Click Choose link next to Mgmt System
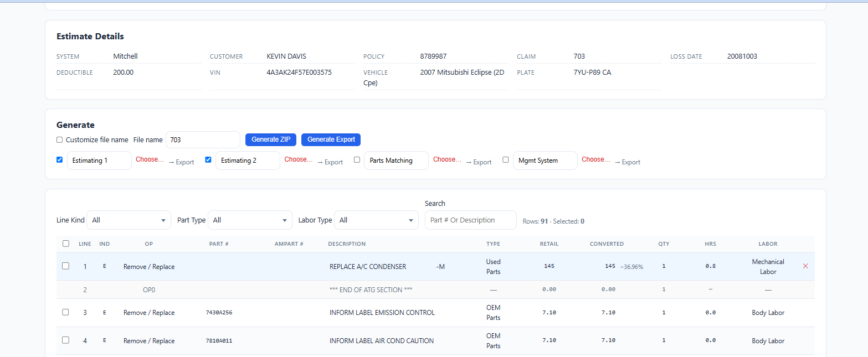This screenshot has width=868, height=357. point(596,159)
